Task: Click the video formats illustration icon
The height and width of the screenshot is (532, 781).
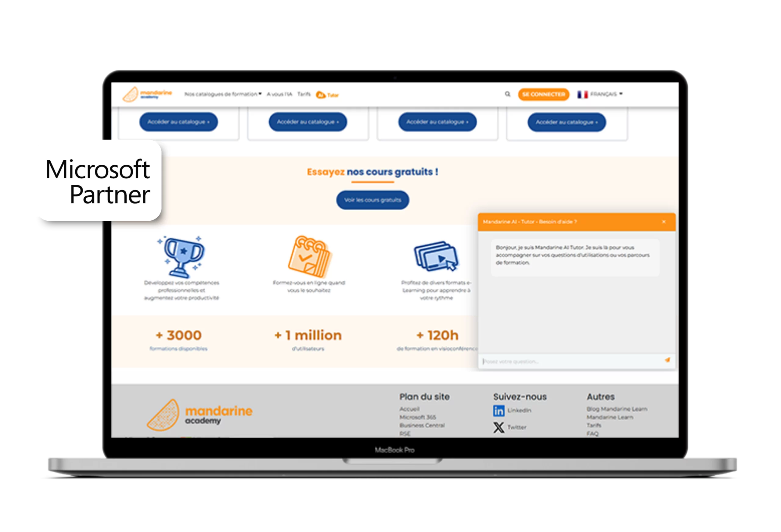Action: 436,256
